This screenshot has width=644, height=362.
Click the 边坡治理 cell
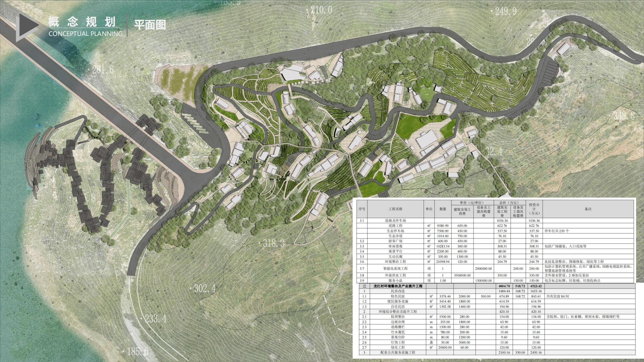(398, 322)
